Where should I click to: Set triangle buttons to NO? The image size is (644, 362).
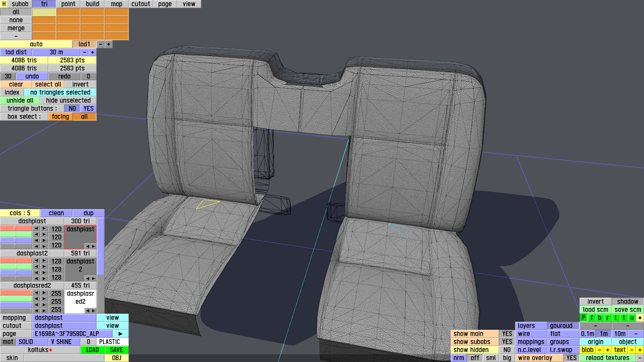pos(72,109)
